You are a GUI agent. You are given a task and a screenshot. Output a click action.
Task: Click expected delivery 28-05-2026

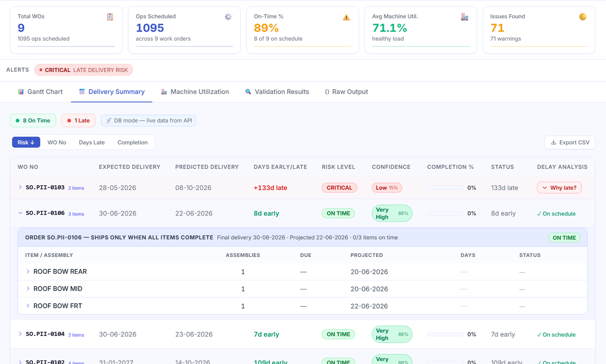[x=118, y=187]
